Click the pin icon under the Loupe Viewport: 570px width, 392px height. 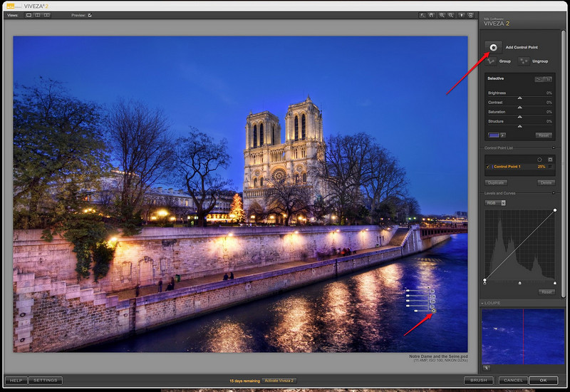487,368
